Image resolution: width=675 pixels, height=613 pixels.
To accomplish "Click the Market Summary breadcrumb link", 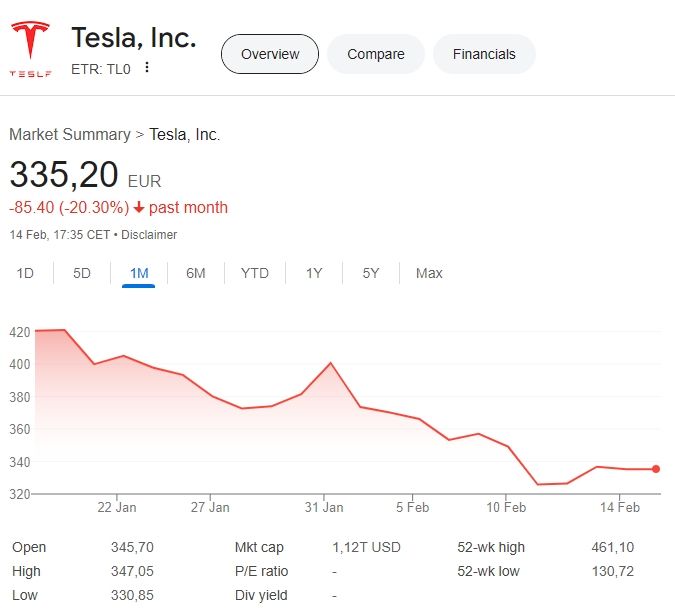I will (x=69, y=134).
